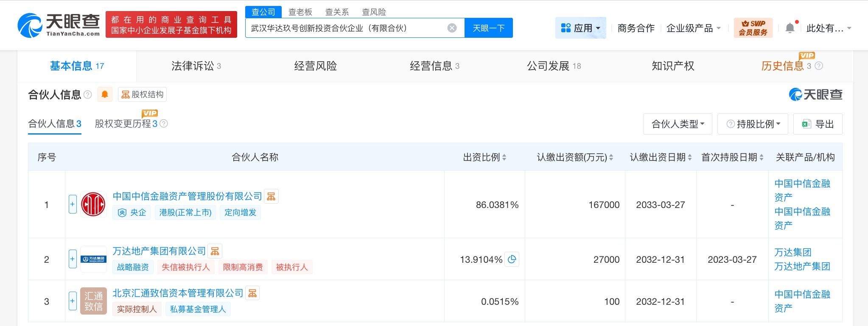Click equity structure icon next to 北京汇通致信资本管理有限公司
This screenshot has width=868, height=326.
pos(252,293)
